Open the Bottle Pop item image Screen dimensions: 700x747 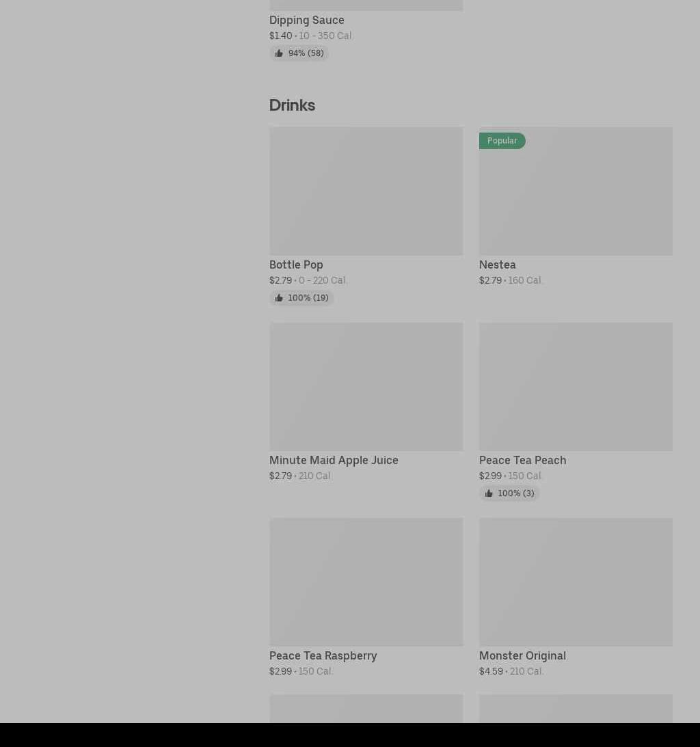tap(366, 191)
